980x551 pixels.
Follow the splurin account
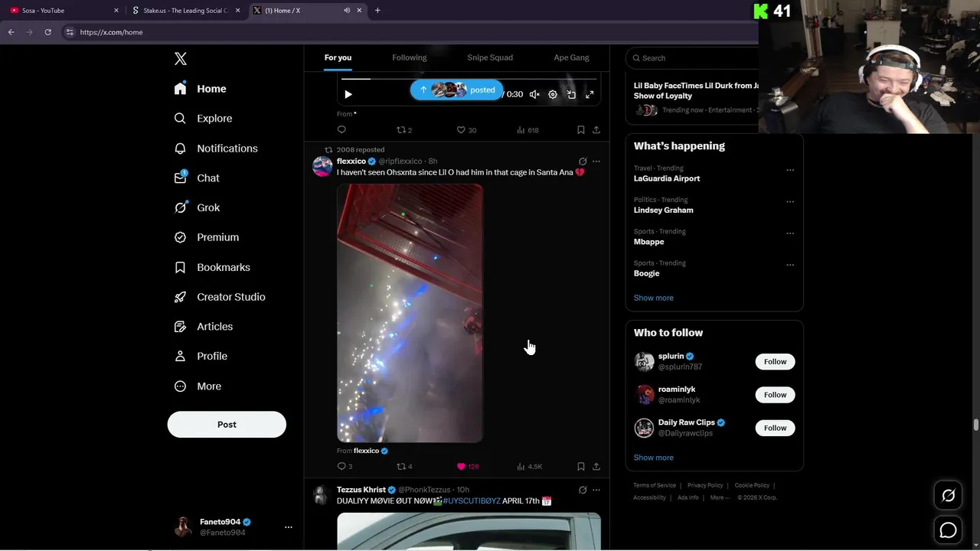click(775, 361)
